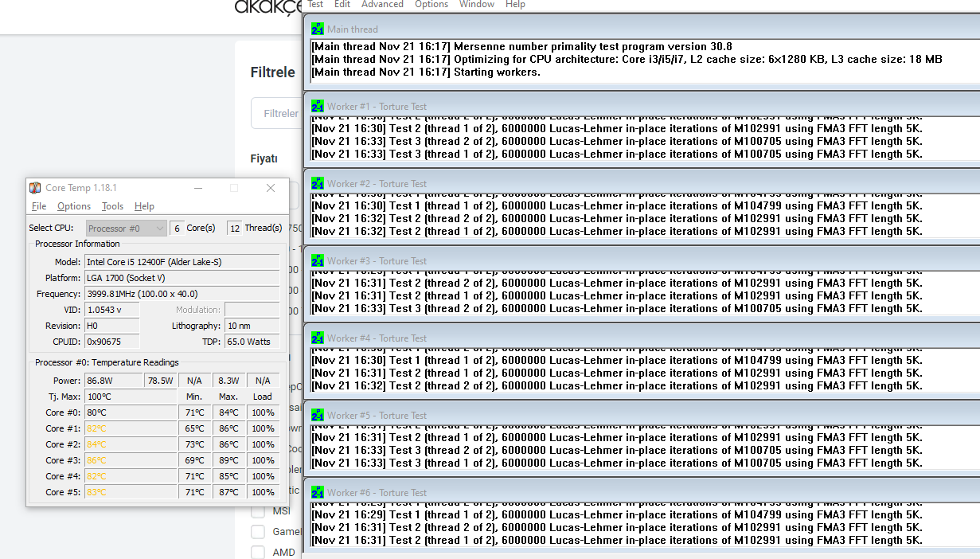Click the 'Starting workers.' log line

[x=425, y=72]
